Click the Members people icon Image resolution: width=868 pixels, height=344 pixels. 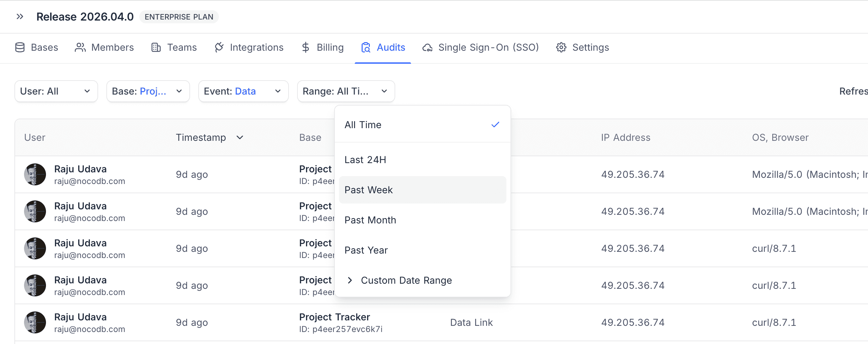pos(80,47)
